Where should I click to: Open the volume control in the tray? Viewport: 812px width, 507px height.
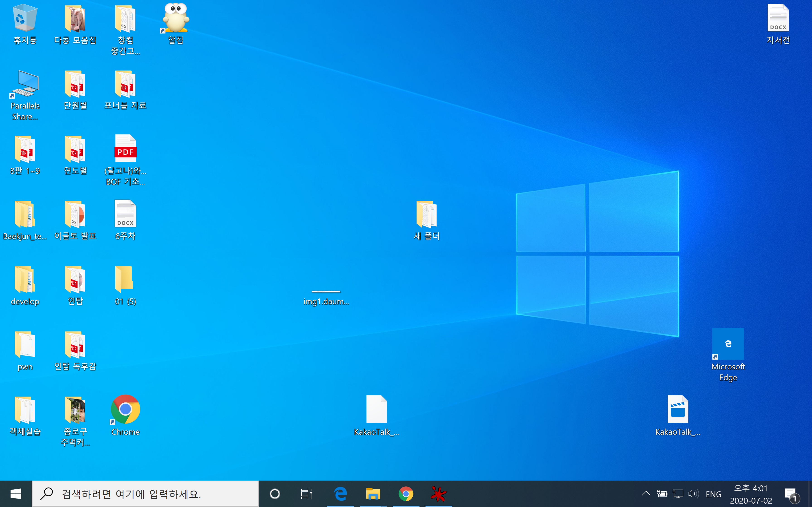point(693,494)
